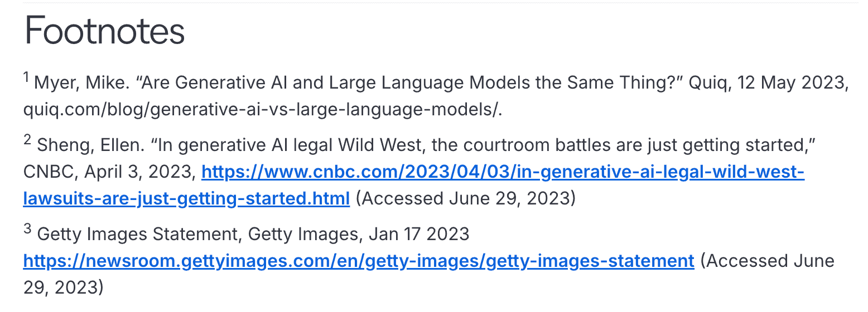The height and width of the screenshot is (312, 868).
Task: Select footnote superscript number 1
Action: point(26,78)
